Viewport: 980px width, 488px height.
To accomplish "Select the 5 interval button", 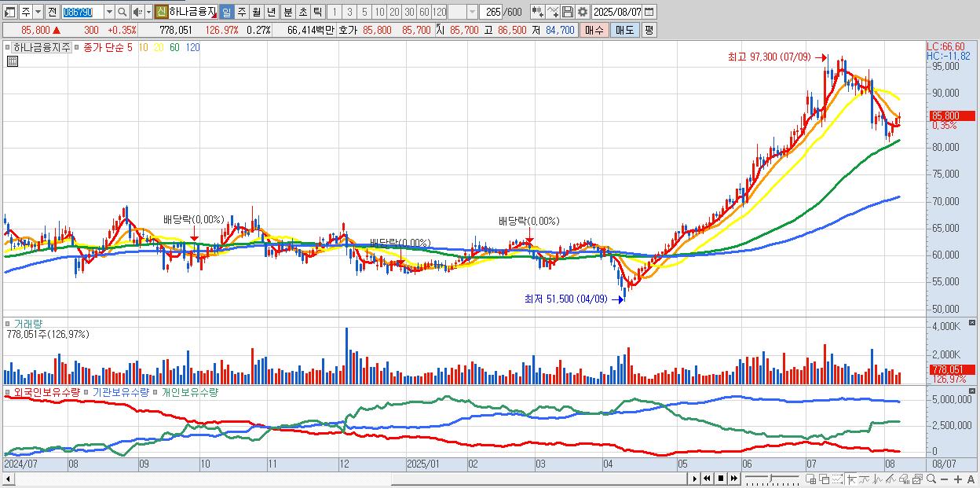I will pyautogui.click(x=364, y=12).
